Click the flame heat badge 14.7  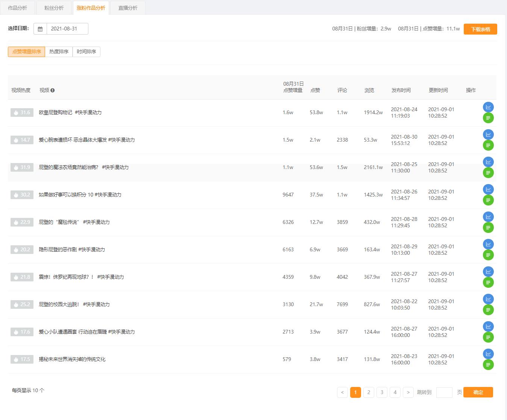click(22, 140)
